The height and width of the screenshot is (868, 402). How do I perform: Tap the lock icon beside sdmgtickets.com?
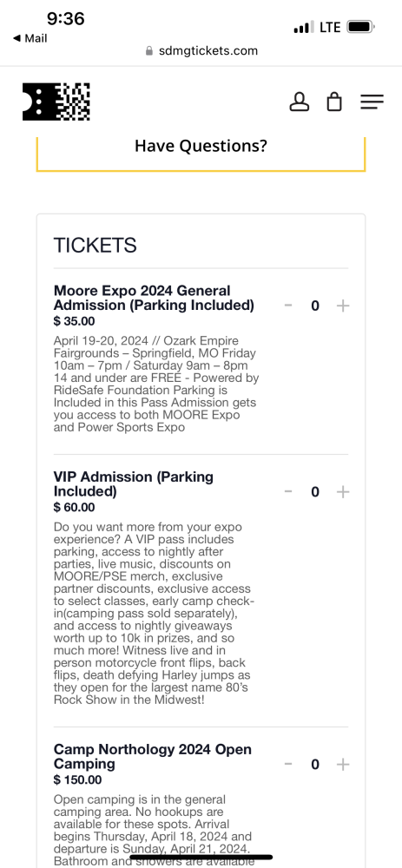(x=149, y=51)
